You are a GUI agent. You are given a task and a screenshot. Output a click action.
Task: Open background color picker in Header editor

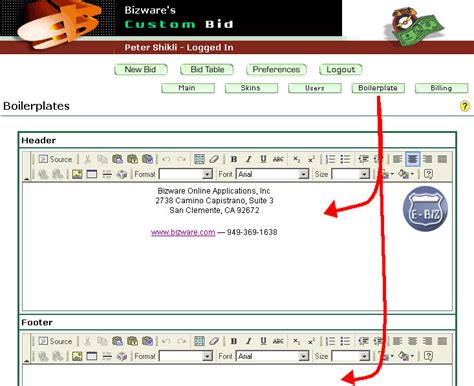pyautogui.click(x=406, y=174)
